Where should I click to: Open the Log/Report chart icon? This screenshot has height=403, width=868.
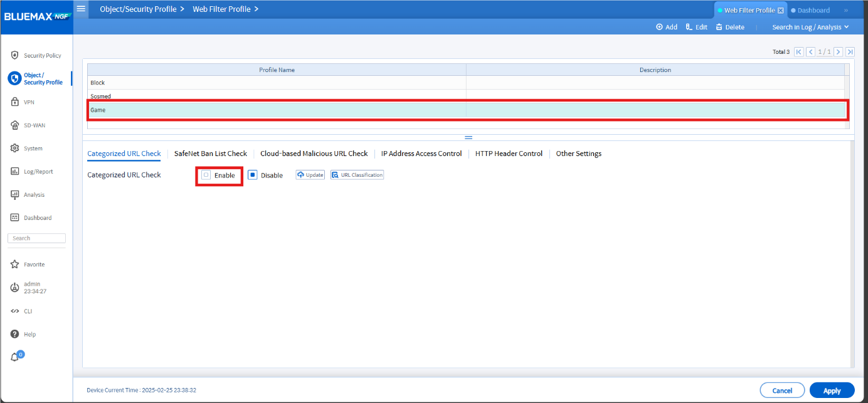click(15, 171)
